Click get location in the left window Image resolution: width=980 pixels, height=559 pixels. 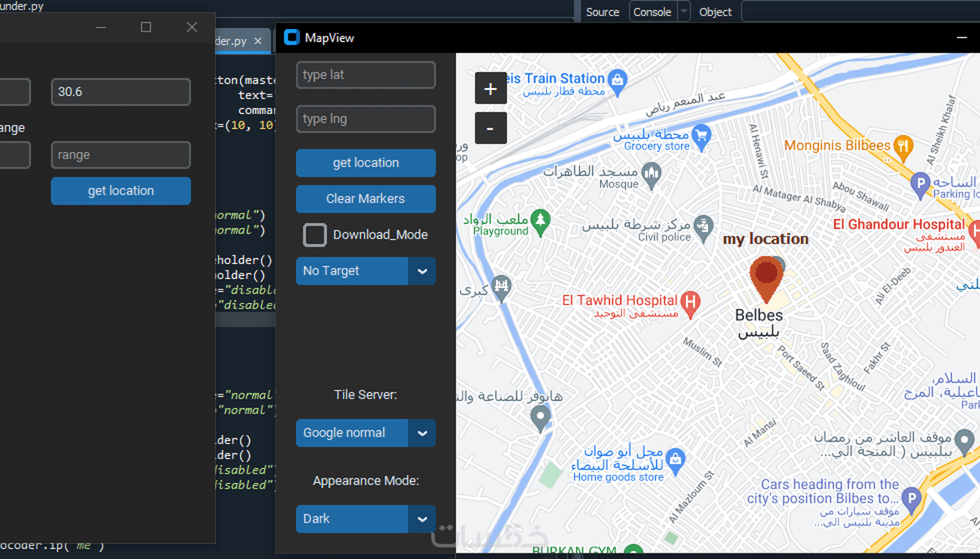pyautogui.click(x=121, y=191)
